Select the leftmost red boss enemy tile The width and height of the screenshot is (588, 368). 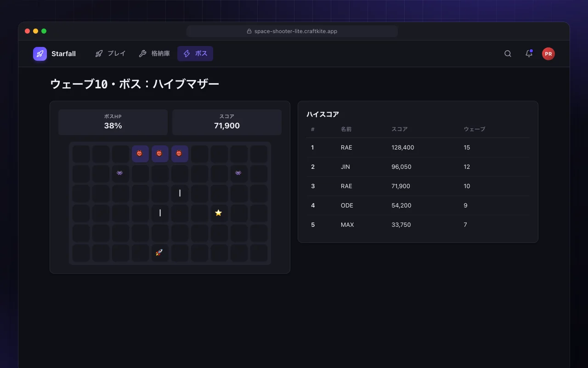[140, 154]
